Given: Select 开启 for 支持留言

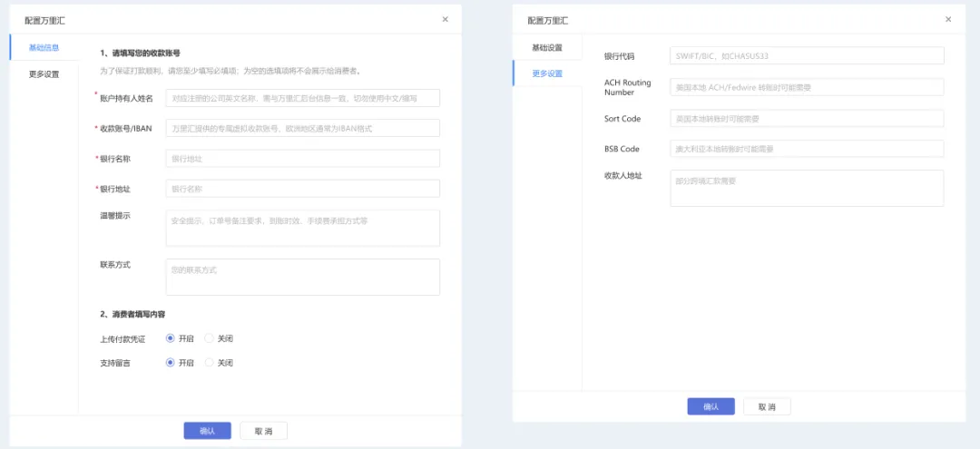Looking at the screenshot, I should click(x=170, y=363).
